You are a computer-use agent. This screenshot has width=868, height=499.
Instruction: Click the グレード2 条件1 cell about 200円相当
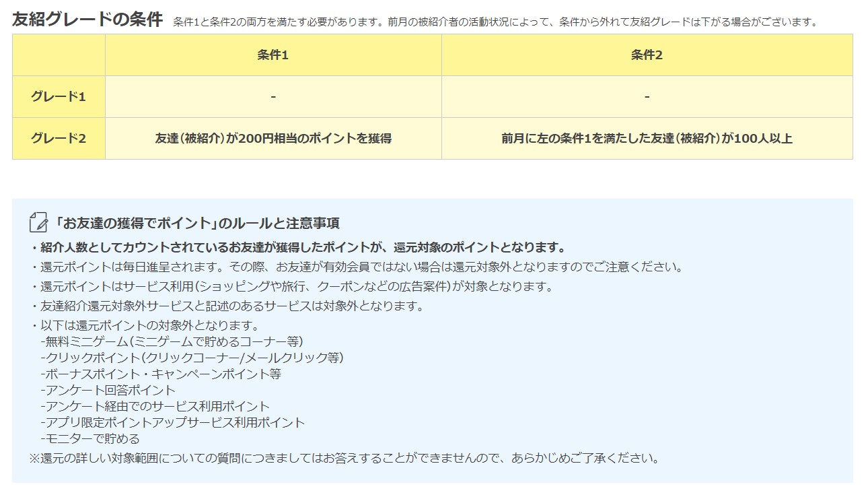pos(273,139)
